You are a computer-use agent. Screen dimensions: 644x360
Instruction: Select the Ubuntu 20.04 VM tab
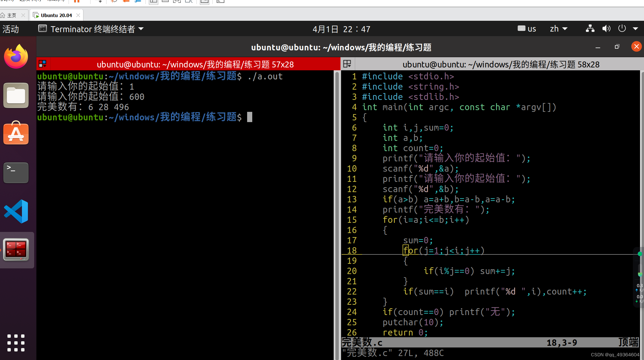click(56, 15)
